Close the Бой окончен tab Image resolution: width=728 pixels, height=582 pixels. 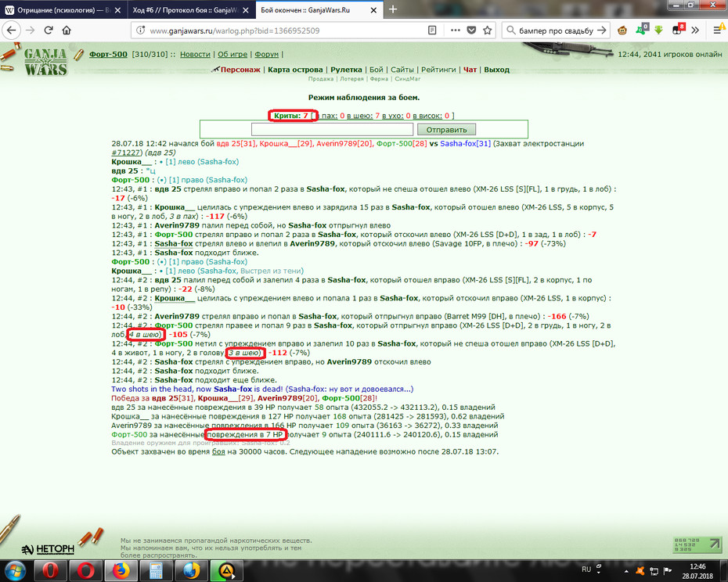coord(373,9)
